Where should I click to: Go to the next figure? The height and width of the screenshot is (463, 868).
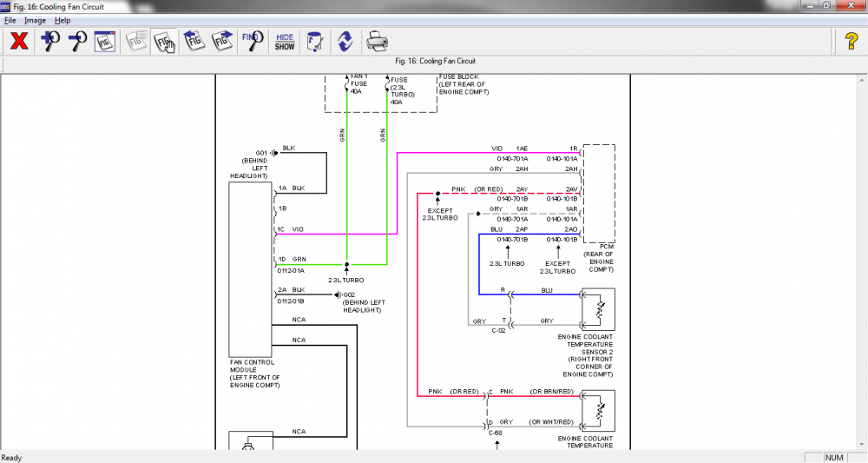click(222, 42)
